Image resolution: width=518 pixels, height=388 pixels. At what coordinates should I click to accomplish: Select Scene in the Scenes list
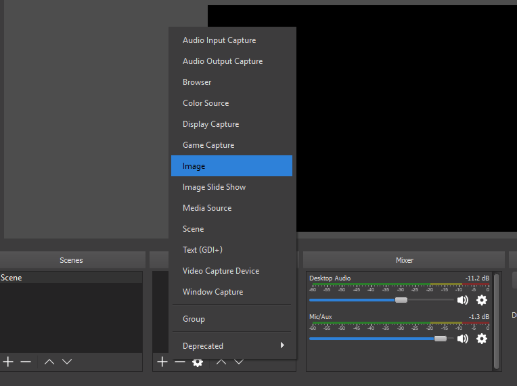click(71, 278)
